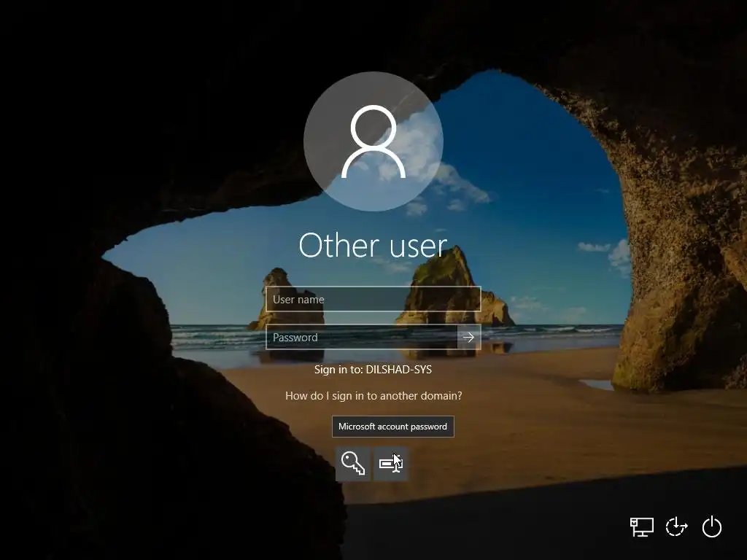Open the power options button
Image resolution: width=747 pixels, height=560 pixels.
pos(712,526)
